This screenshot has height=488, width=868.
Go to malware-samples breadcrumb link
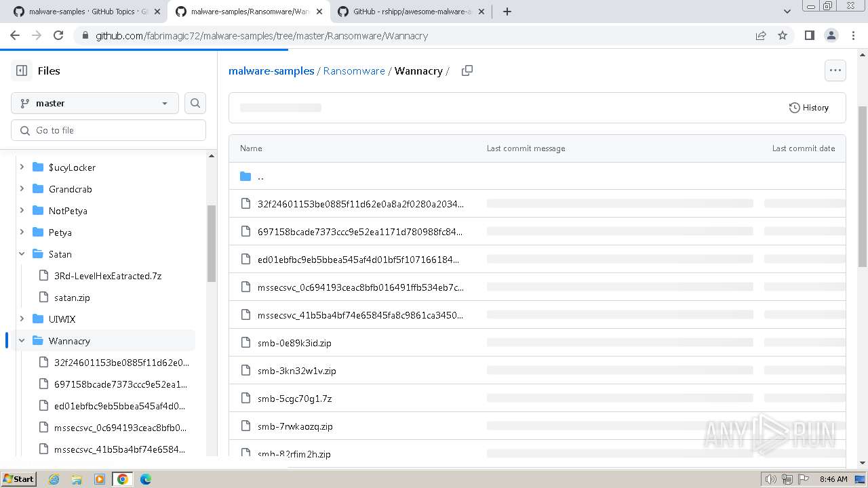[271, 70]
